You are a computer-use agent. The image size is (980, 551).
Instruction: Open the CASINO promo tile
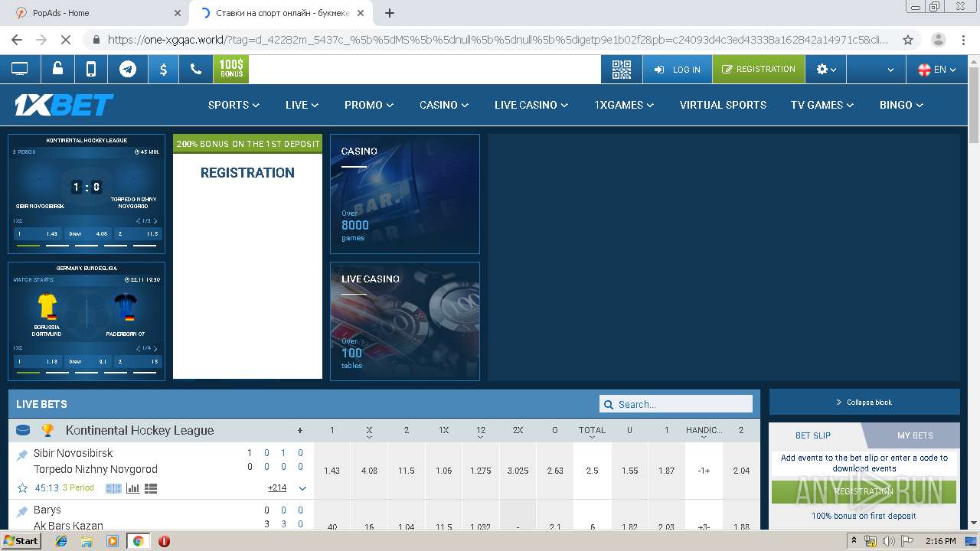[x=405, y=194]
